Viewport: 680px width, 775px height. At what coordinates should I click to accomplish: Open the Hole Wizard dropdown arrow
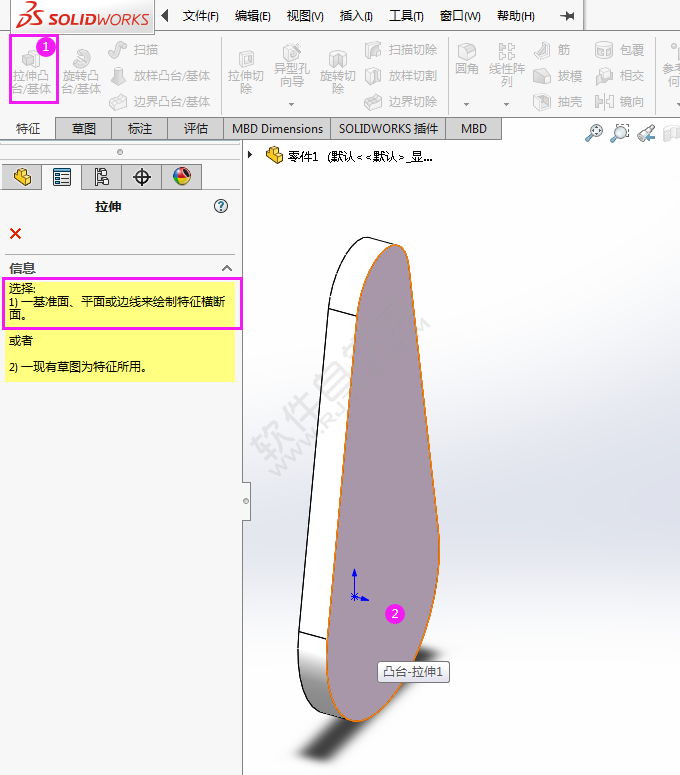tap(292, 104)
